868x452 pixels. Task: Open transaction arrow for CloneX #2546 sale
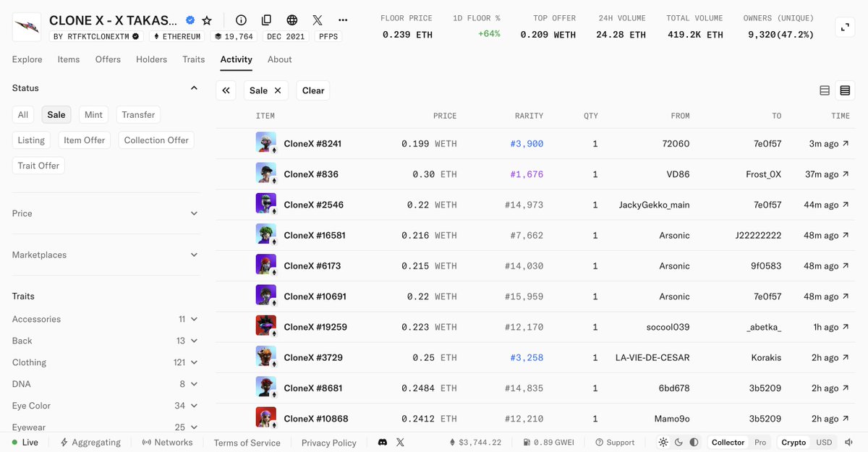(x=846, y=205)
